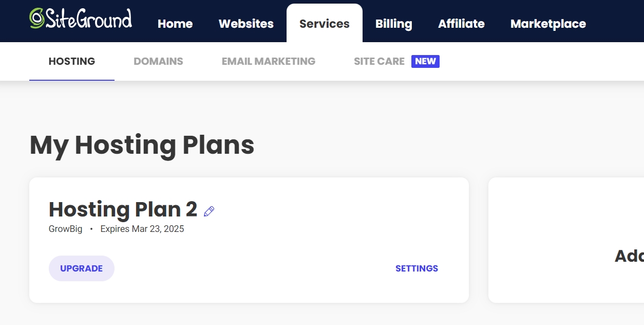644x325 pixels.
Task: Click the Expires Mar 23, 2025 text
Action: [142, 229]
